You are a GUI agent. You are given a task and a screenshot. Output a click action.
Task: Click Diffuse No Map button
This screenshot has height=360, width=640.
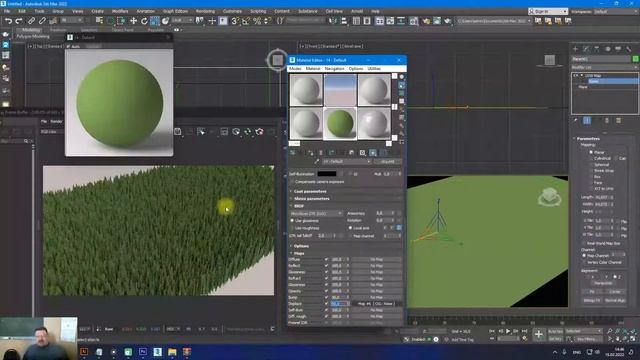pyautogui.click(x=376, y=259)
